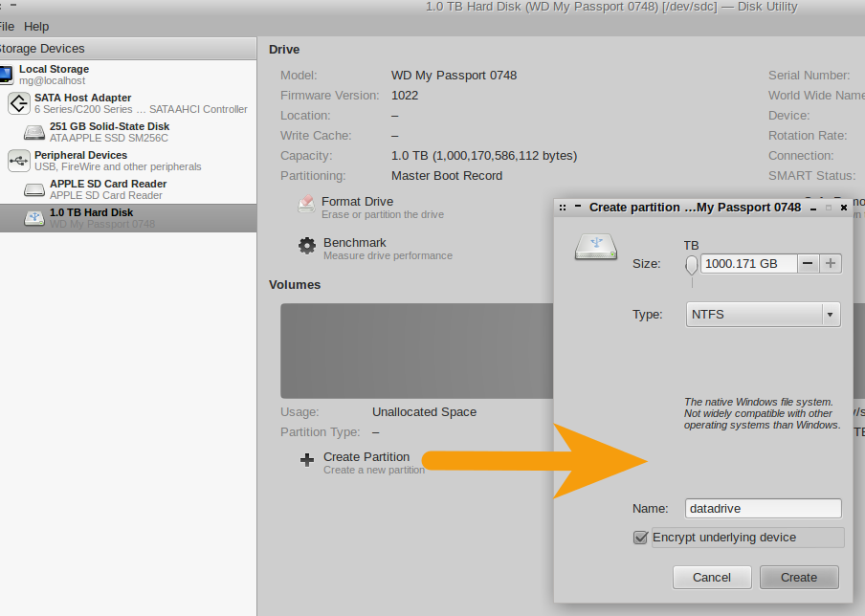Click the Size field showing 1000.171 GB
The width and height of the screenshot is (865, 616).
point(748,263)
